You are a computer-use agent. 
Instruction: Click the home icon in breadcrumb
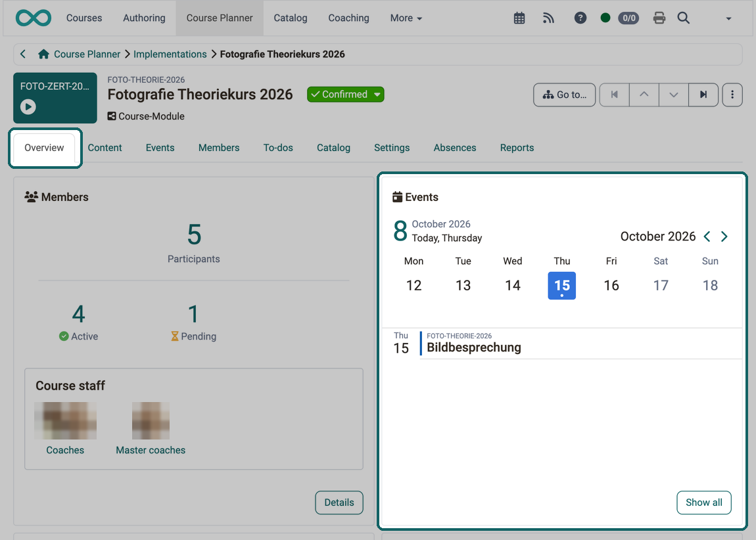point(43,54)
